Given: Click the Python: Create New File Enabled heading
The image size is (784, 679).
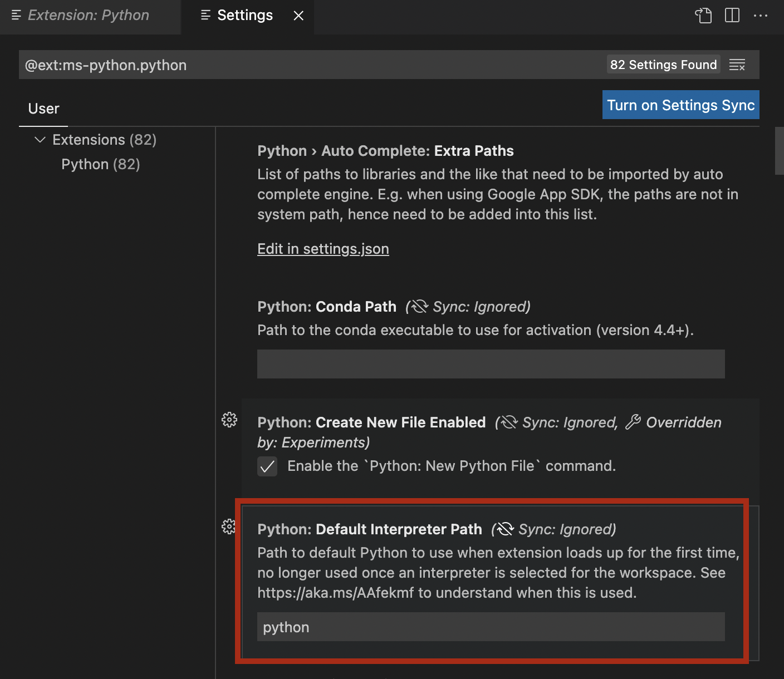Looking at the screenshot, I should point(371,422).
